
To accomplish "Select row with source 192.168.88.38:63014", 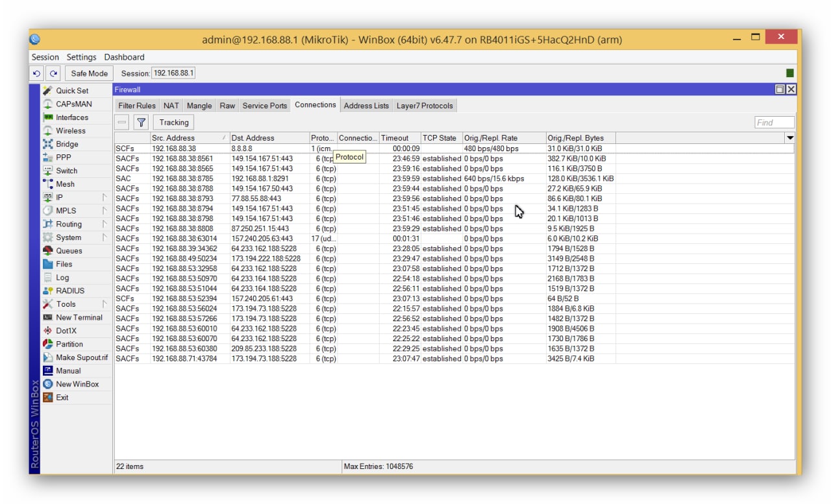I will point(454,239).
